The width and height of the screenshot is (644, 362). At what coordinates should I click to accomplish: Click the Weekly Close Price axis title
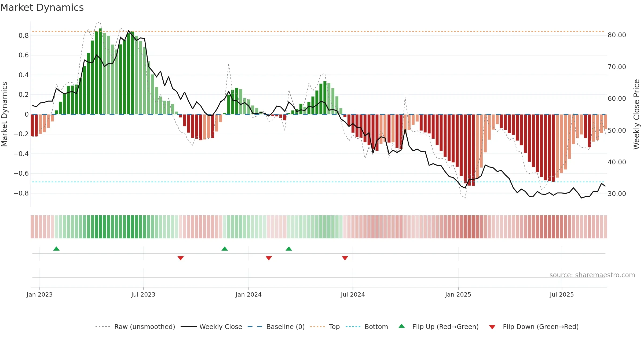coord(637,114)
